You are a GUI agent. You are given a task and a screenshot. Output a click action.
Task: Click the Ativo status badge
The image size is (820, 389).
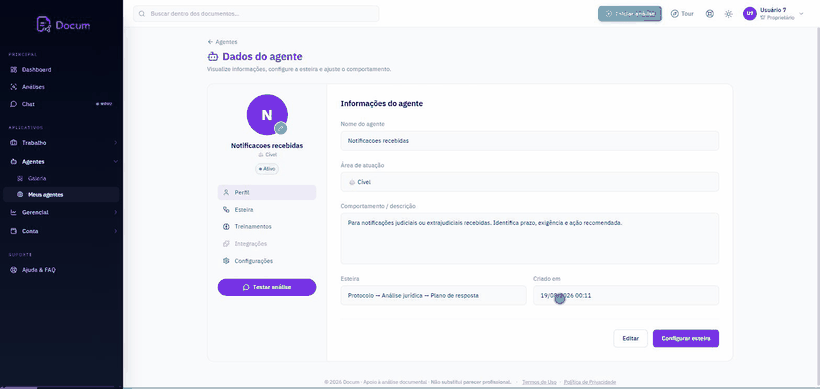click(267, 169)
